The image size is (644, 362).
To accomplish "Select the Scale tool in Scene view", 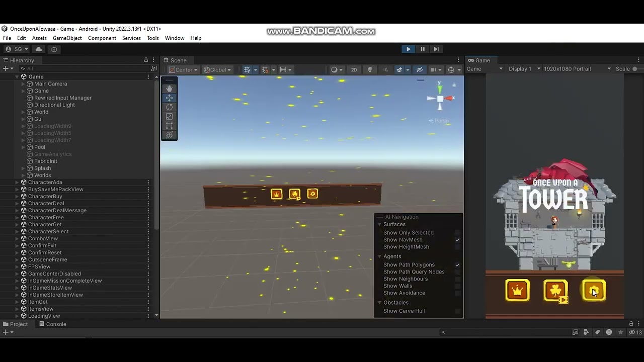I will (169, 116).
